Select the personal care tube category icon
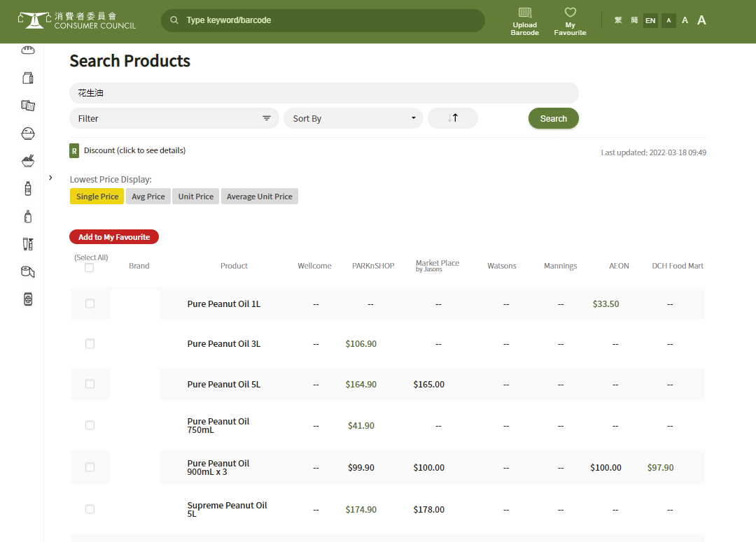The image size is (756, 542). (28, 244)
